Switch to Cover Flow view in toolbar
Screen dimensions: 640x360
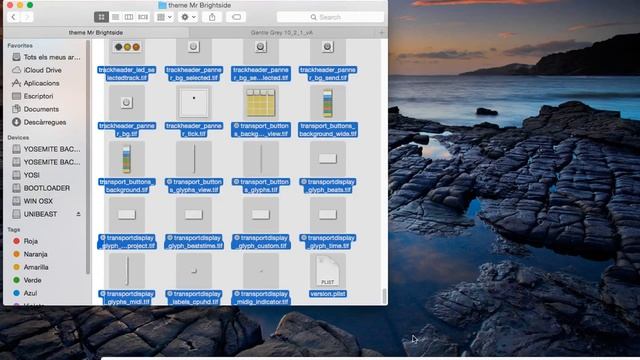tap(143, 17)
